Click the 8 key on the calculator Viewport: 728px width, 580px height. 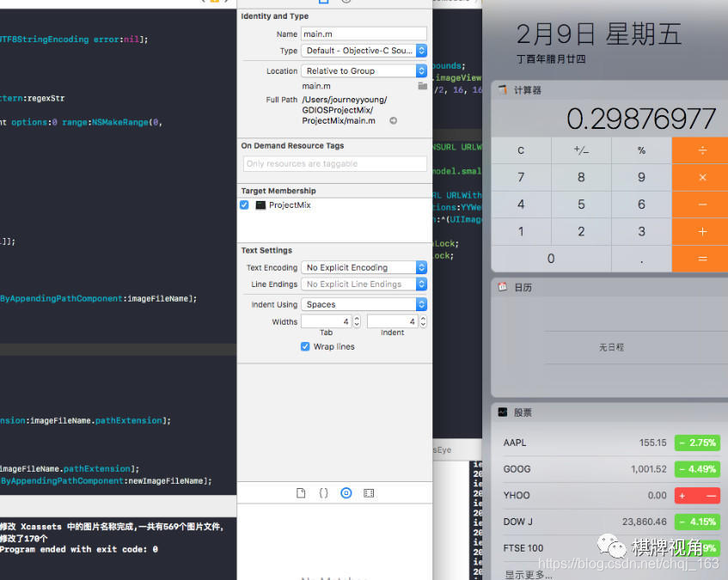[581, 177]
